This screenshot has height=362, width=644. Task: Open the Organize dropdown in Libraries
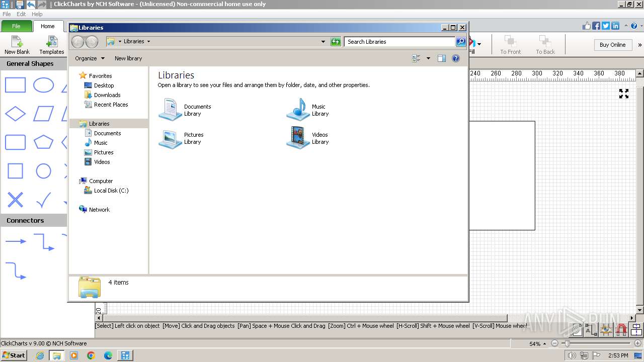90,58
